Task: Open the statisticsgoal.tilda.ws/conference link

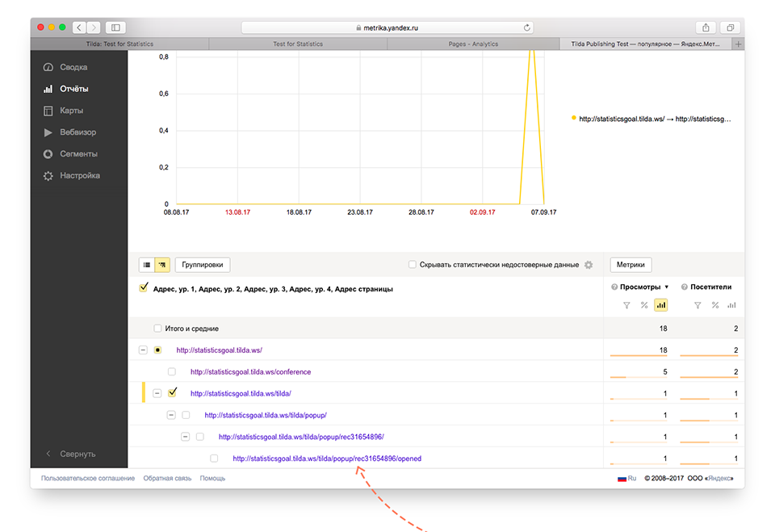Action: (x=250, y=372)
